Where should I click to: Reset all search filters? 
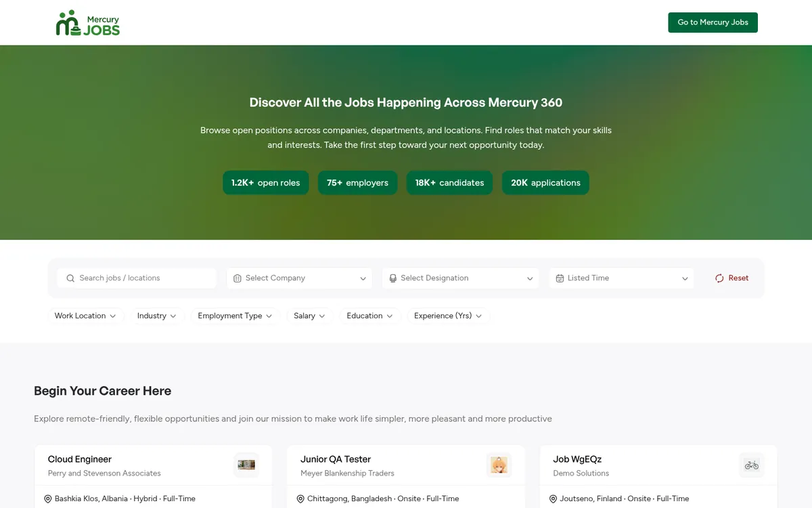point(731,278)
